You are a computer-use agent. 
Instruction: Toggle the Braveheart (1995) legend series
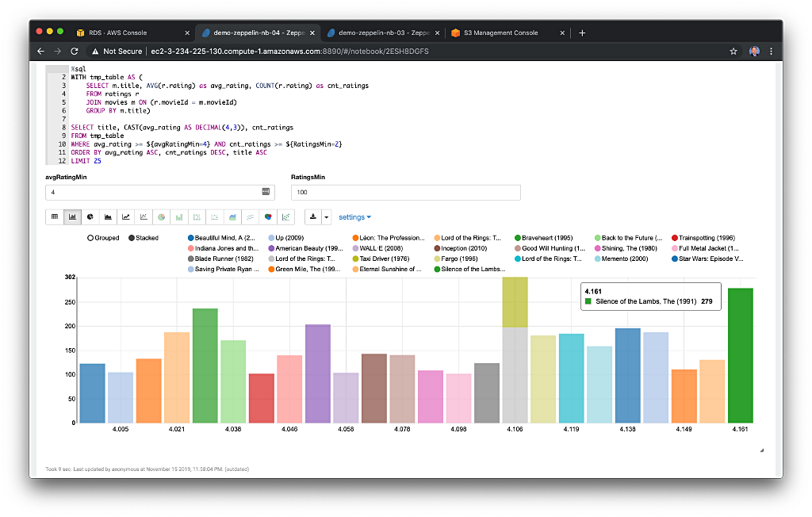click(543, 238)
